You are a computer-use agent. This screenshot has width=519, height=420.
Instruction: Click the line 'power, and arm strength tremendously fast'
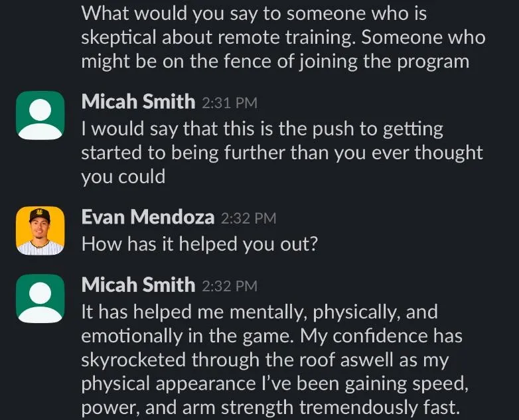[271, 408]
